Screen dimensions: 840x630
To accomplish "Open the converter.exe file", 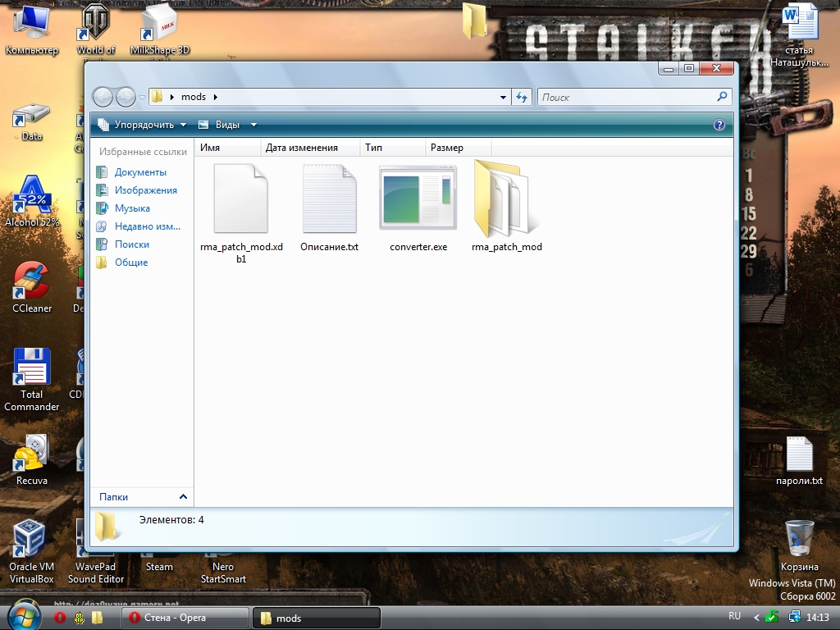I will [x=418, y=199].
